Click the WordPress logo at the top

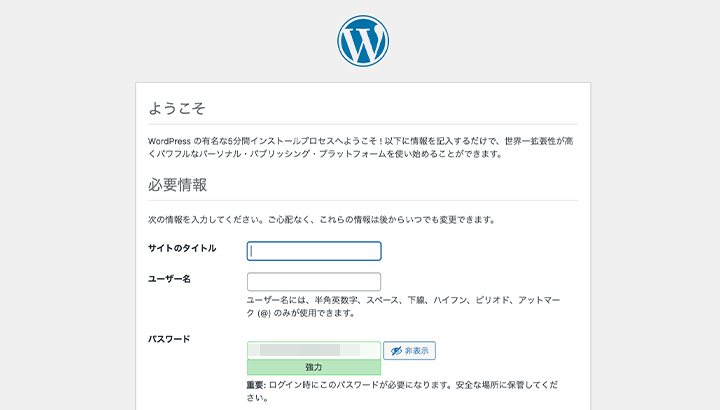tap(362, 41)
